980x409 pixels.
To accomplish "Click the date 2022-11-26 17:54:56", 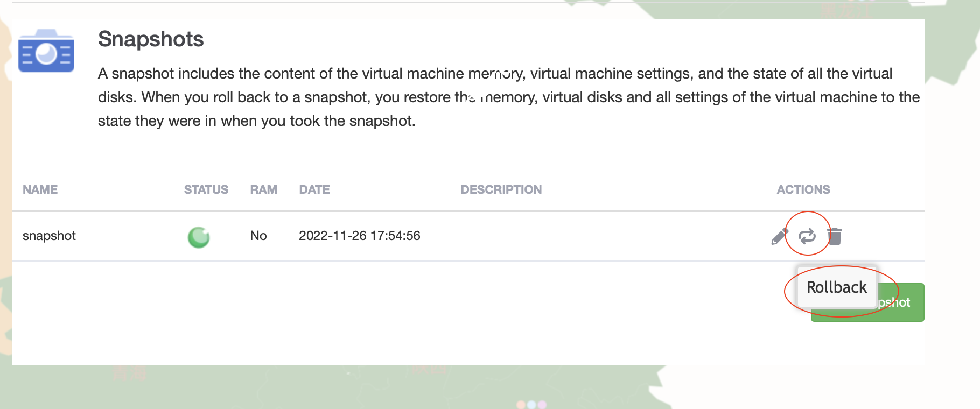I will click(x=359, y=236).
